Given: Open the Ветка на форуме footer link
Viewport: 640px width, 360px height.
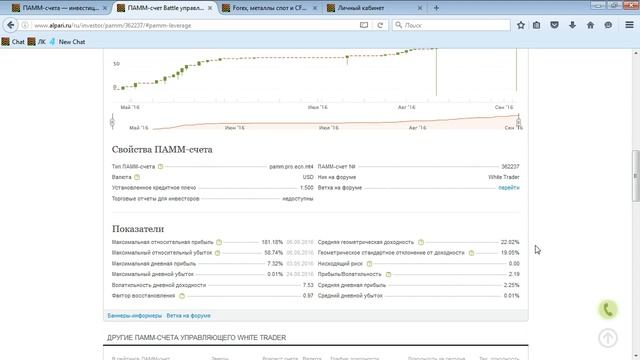Looking at the screenshot, I should (x=189, y=316).
